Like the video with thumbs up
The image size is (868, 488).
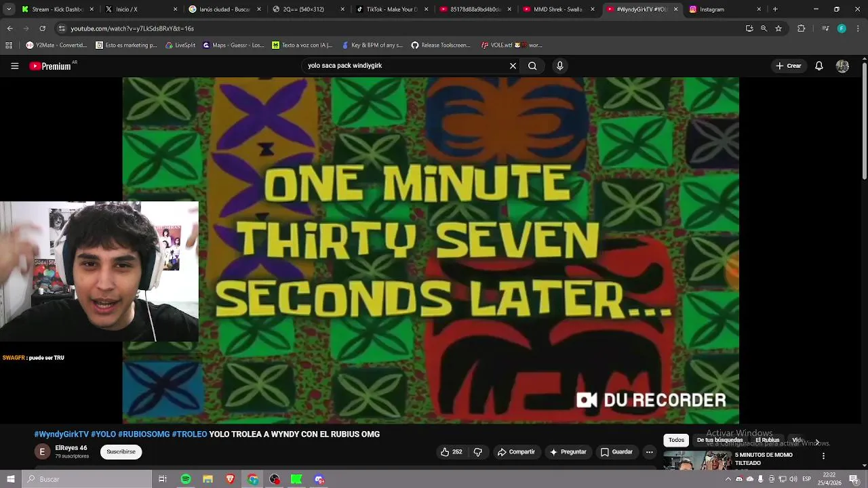(x=451, y=452)
